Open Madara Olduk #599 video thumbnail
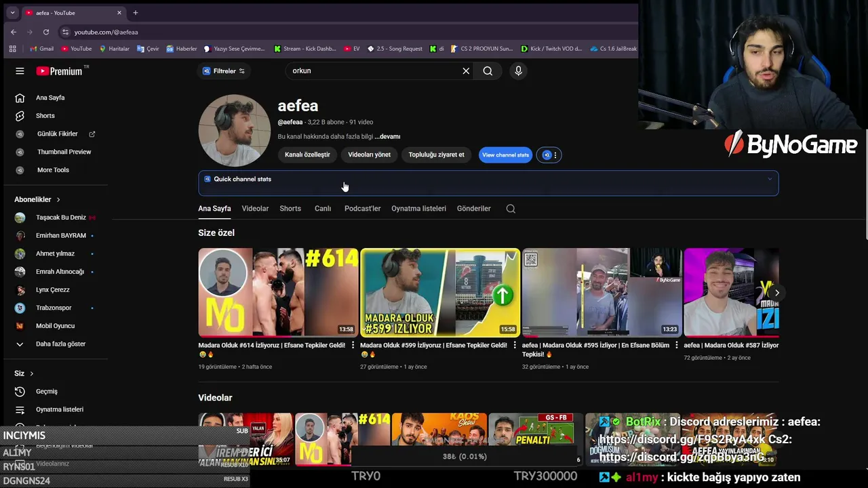The width and height of the screenshot is (868, 488). pyautogui.click(x=440, y=292)
